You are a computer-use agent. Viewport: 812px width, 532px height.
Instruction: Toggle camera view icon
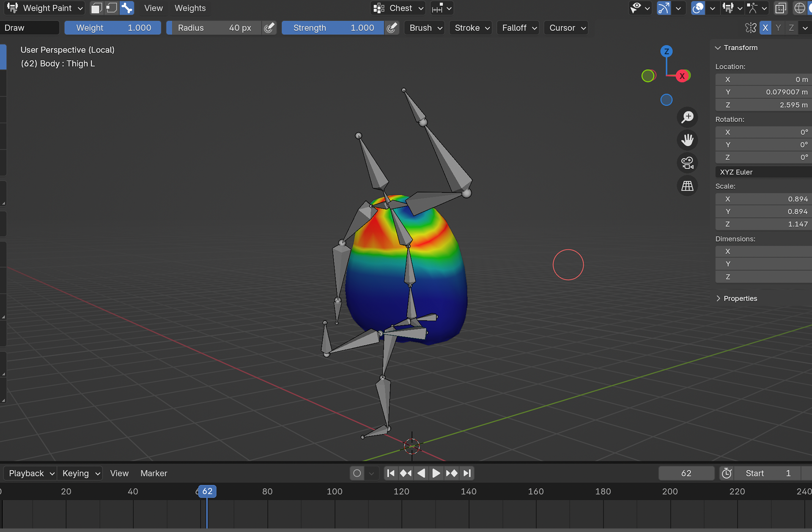[687, 163]
